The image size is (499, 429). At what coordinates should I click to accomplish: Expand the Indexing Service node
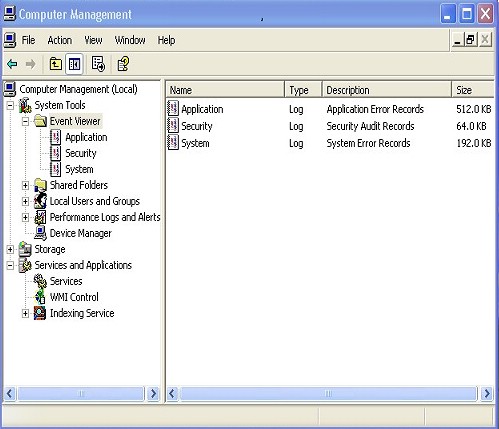(25, 313)
